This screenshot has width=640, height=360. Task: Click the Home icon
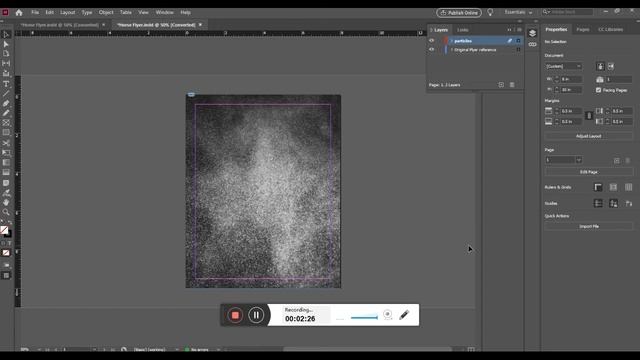point(19,13)
